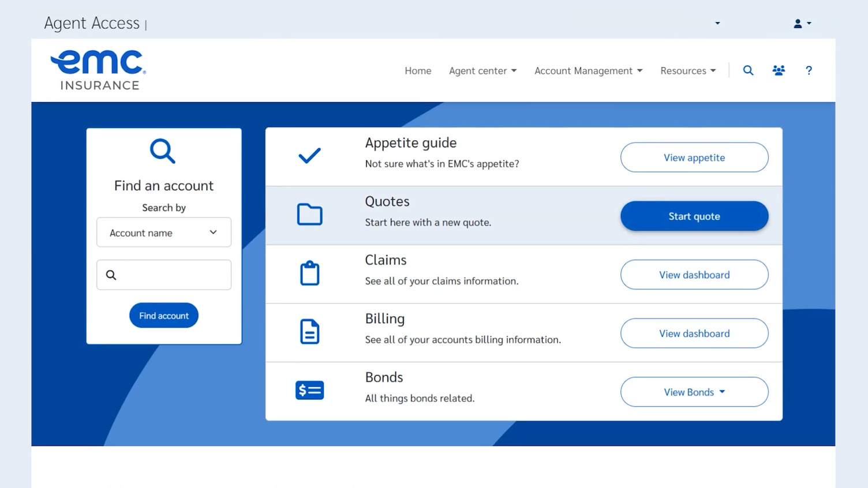Click the Appetite guide checkmark icon
This screenshot has height=488, width=868.
pyautogui.click(x=309, y=156)
